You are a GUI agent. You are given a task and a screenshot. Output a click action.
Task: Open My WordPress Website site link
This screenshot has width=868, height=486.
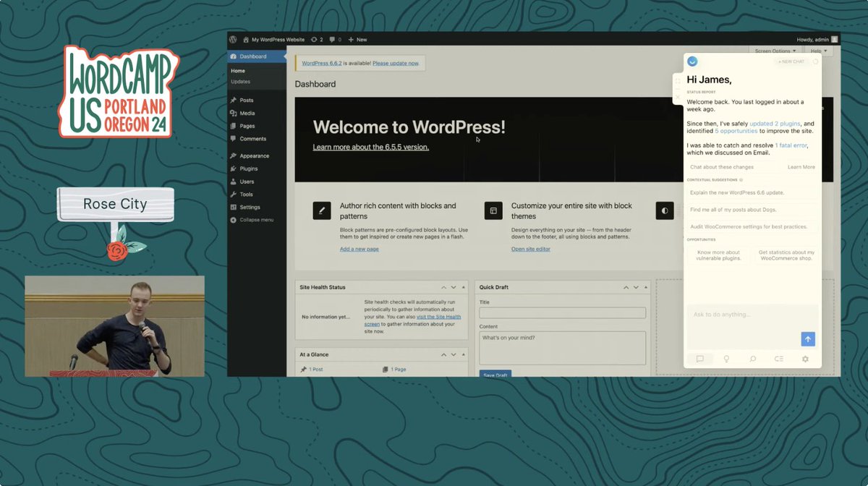pyautogui.click(x=273, y=40)
